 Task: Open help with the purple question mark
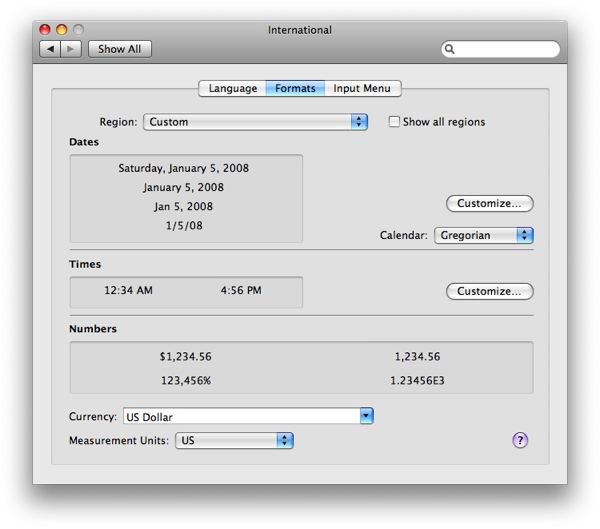520,440
